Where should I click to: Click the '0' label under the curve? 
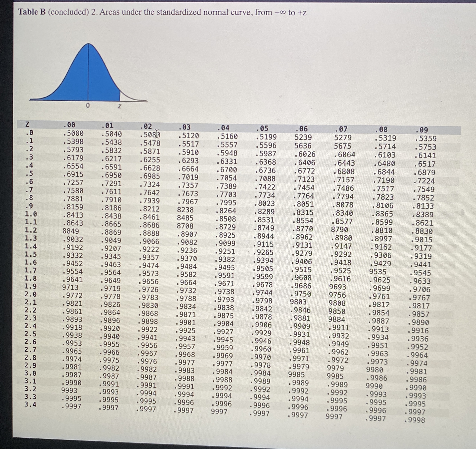[88, 105]
